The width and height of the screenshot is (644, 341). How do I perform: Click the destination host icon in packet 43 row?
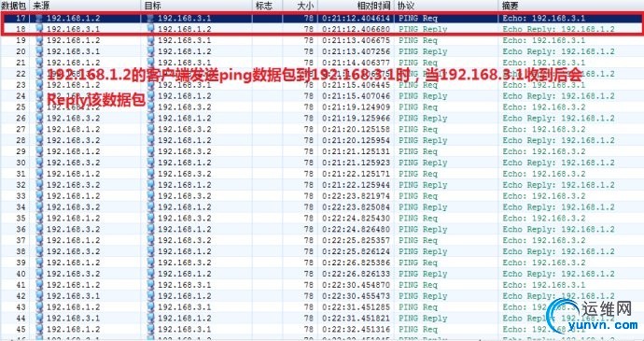click(150, 306)
